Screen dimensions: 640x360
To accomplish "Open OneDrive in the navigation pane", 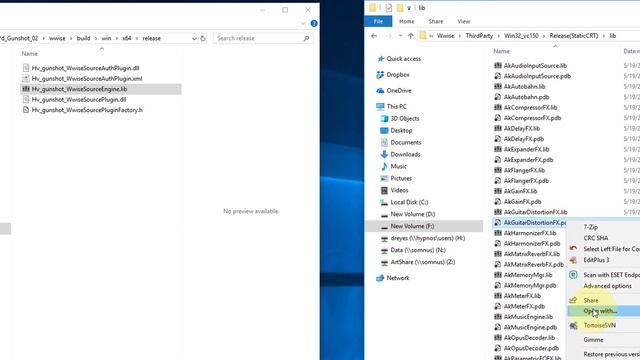I will pyautogui.click(x=398, y=91).
